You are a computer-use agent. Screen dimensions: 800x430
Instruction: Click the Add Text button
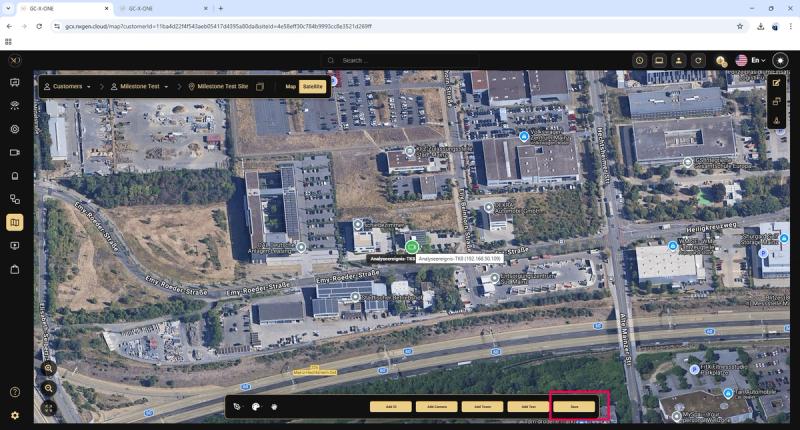coord(529,407)
